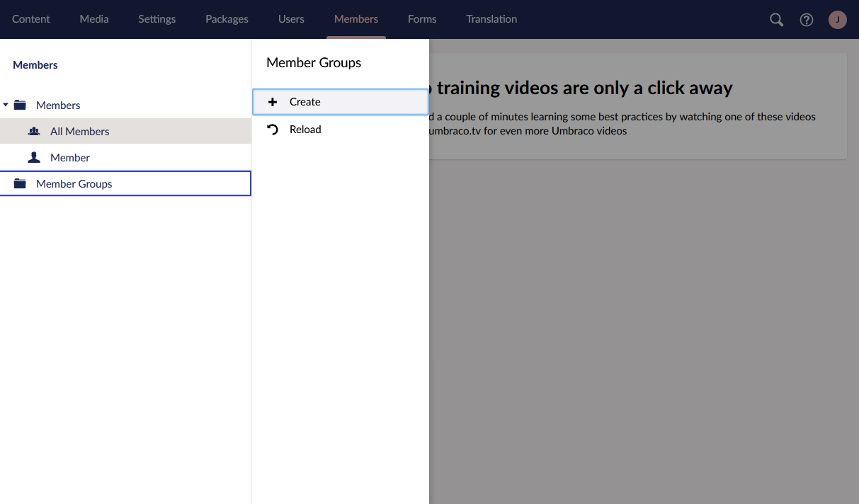859x504 pixels.
Task: Click the Member person icon
Action: tap(34, 157)
